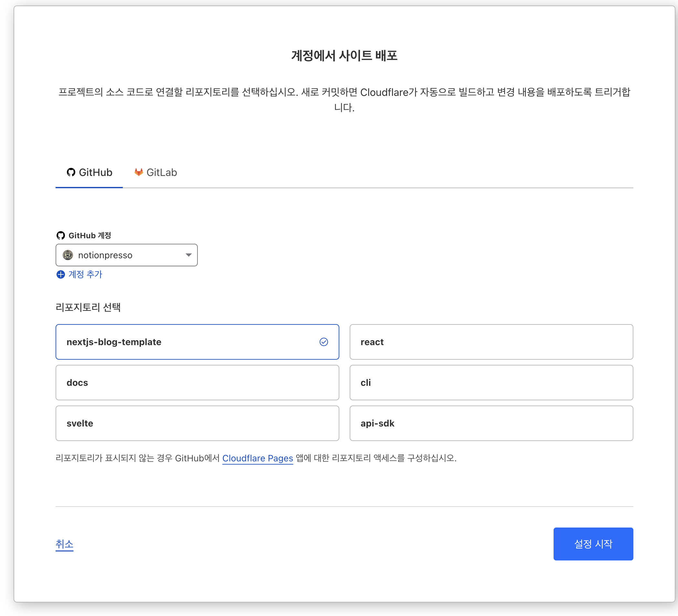Select the react repository
This screenshot has width=678, height=616.
(x=491, y=342)
